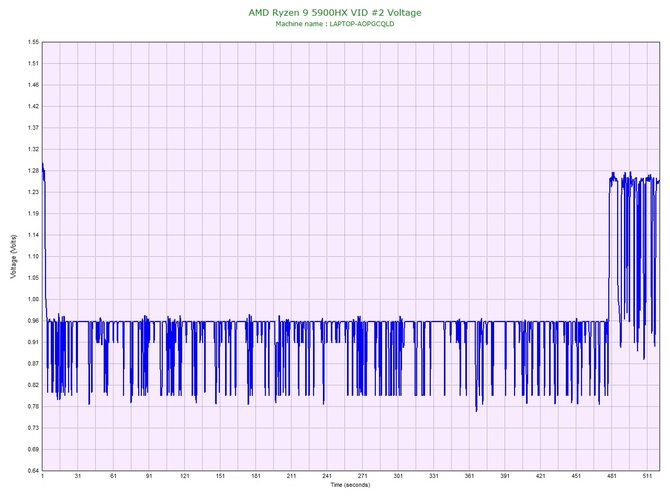Click the 1.51 voltage axis value
Viewport: 670px width, 502px height.
pyautogui.click(x=33, y=63)
